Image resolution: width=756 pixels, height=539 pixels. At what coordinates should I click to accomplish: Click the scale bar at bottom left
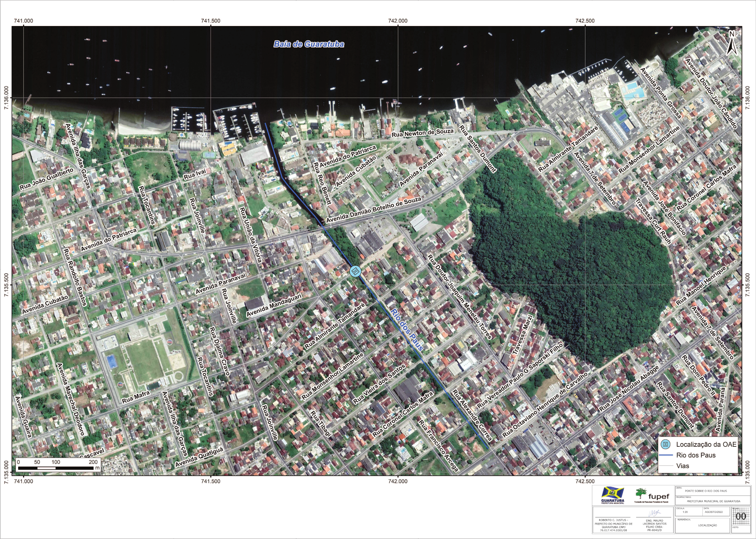pos(56,468)
